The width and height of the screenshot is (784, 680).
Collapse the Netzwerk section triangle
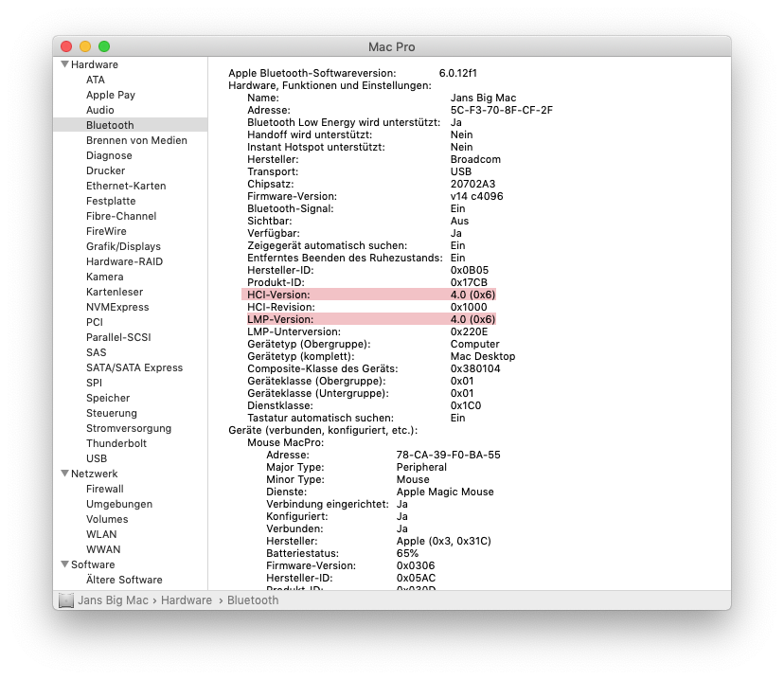coord(64,474)
